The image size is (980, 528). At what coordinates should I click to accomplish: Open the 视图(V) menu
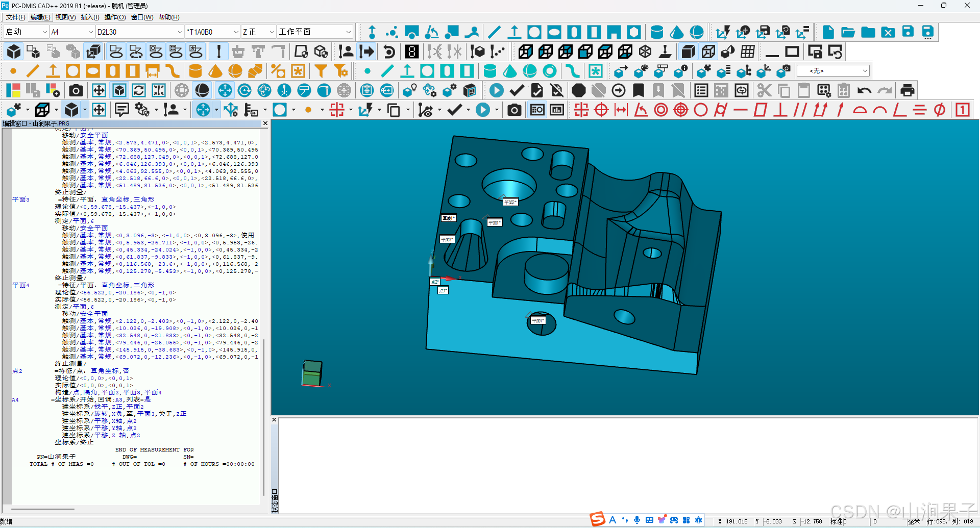coord(65,17)
